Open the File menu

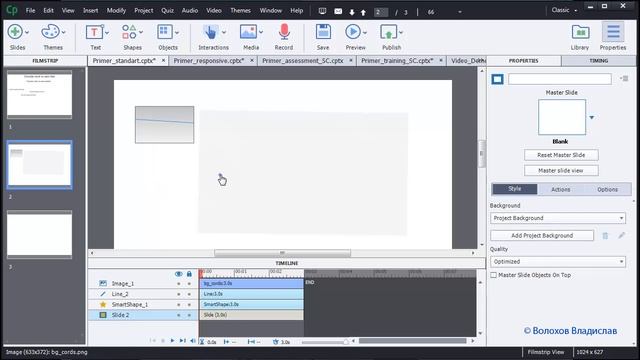click(31, 11)
